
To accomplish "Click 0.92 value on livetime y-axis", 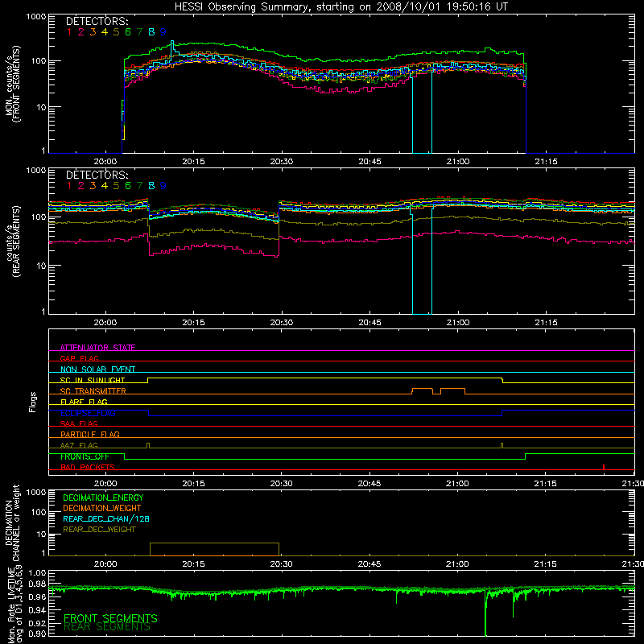I will coord(37,623).
